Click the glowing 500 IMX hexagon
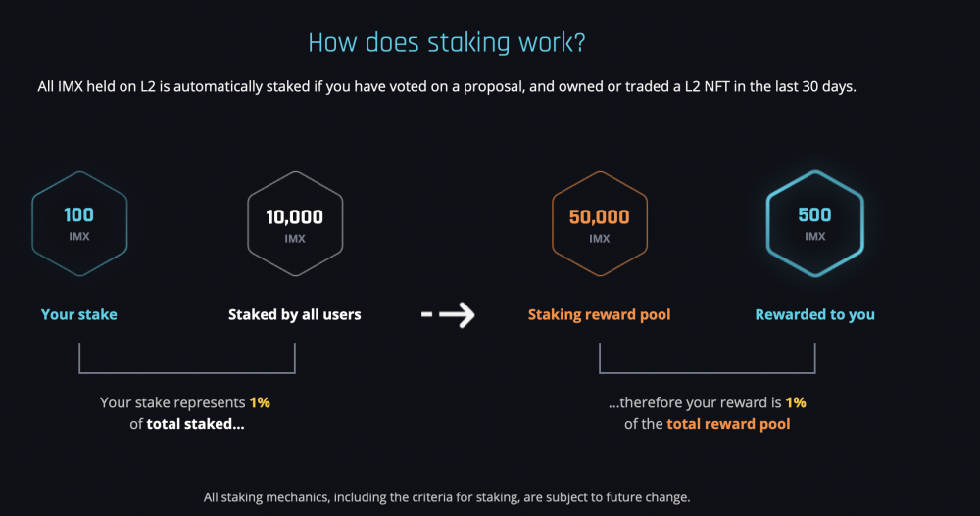This screenshot has width=980, height=516. tap(815, 223)
